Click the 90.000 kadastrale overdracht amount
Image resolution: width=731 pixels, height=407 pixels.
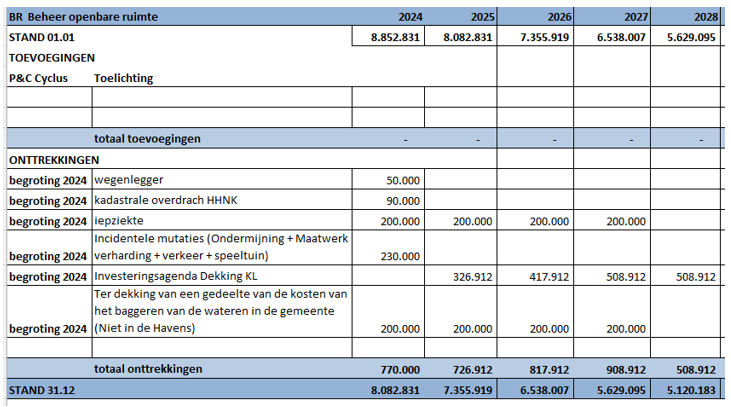tap(402, 201)
